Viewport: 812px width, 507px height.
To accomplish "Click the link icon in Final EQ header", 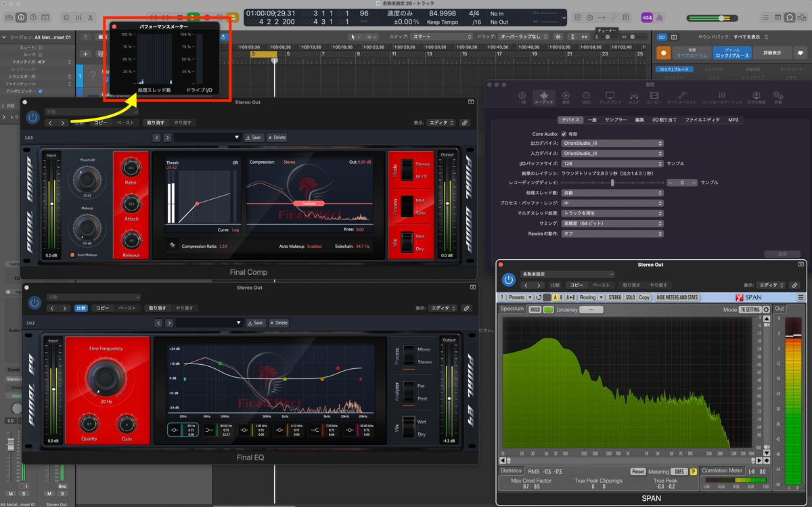I will [x=465, y=309].
